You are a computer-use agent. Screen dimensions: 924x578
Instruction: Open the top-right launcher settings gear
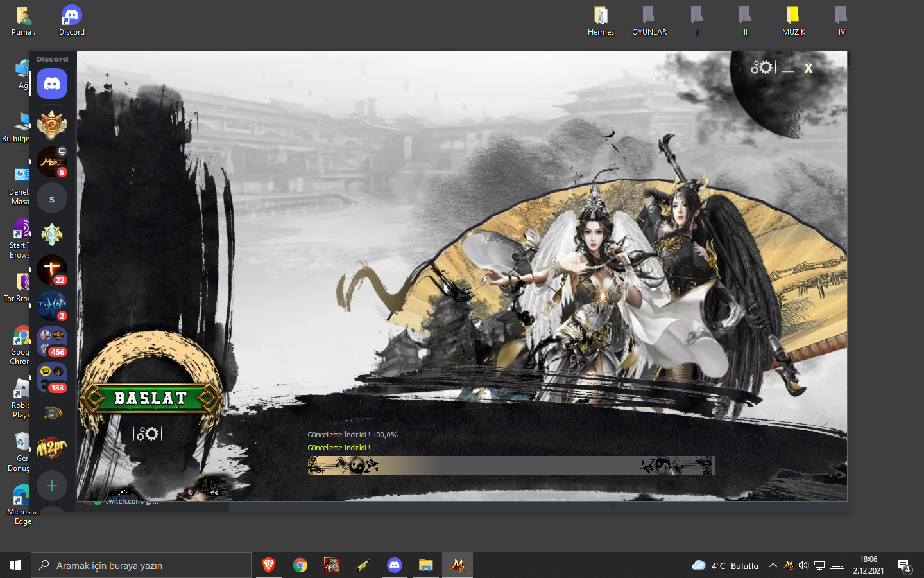(x=762, y=67)
